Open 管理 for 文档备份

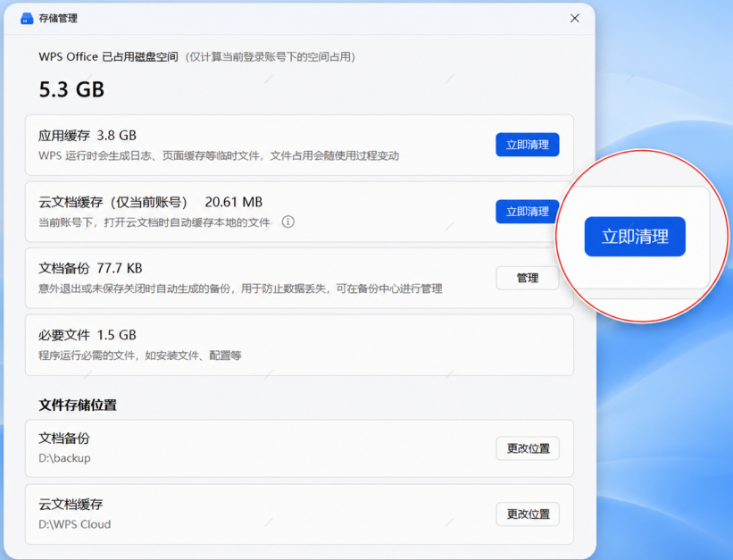pos(528,278)
